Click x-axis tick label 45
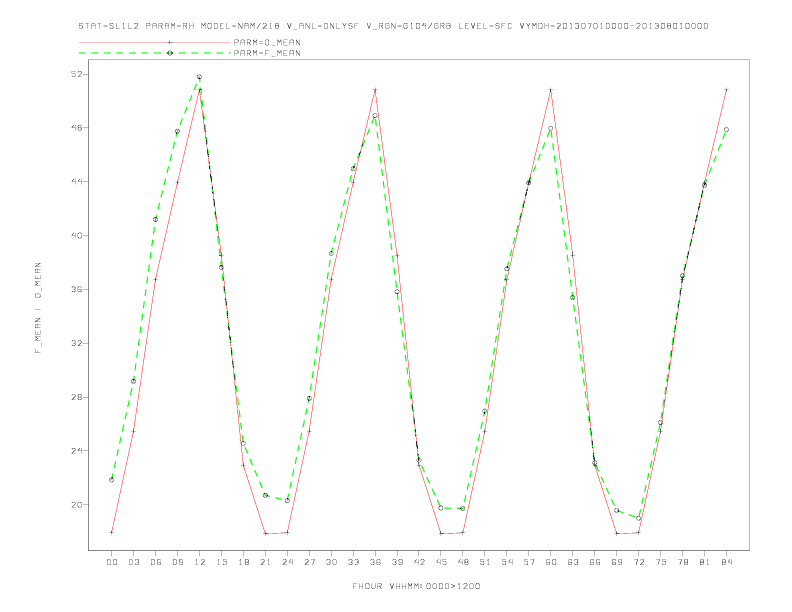Screen dimensions: 792x612 [x=441, y=562]
